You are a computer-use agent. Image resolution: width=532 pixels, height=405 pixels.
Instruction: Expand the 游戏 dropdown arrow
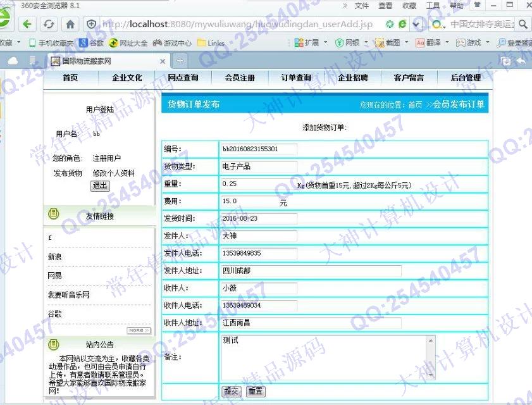tap(488, 42)
